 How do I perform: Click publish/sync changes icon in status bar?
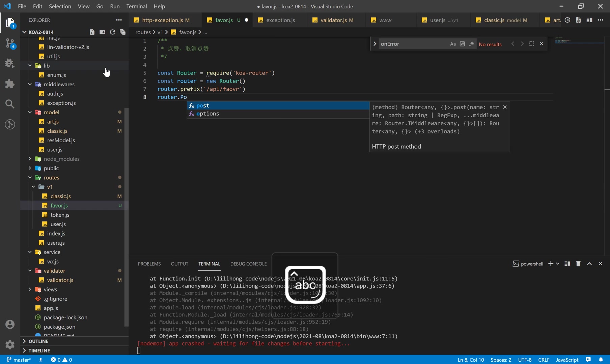click(x=41, y=360)
